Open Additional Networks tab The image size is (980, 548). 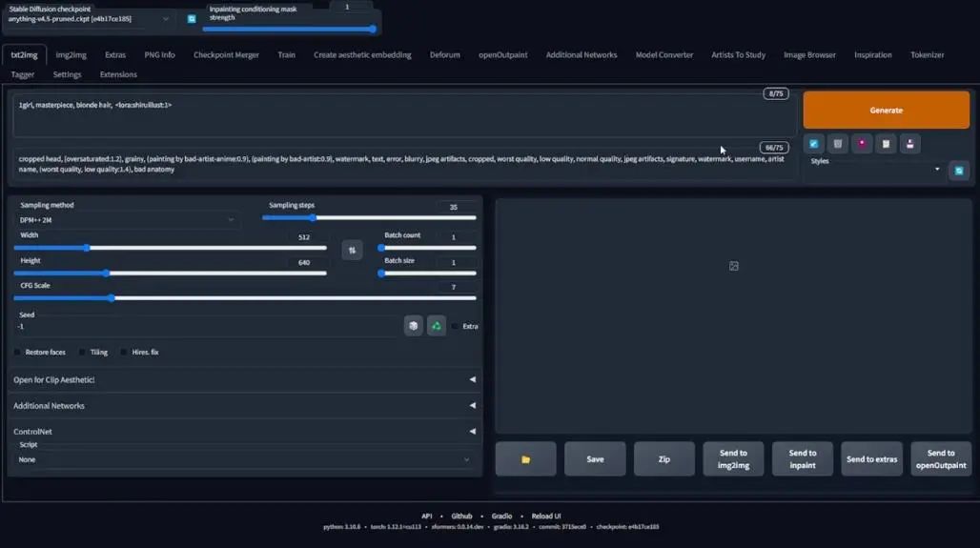pyautogui.click(x=582, y=55)
